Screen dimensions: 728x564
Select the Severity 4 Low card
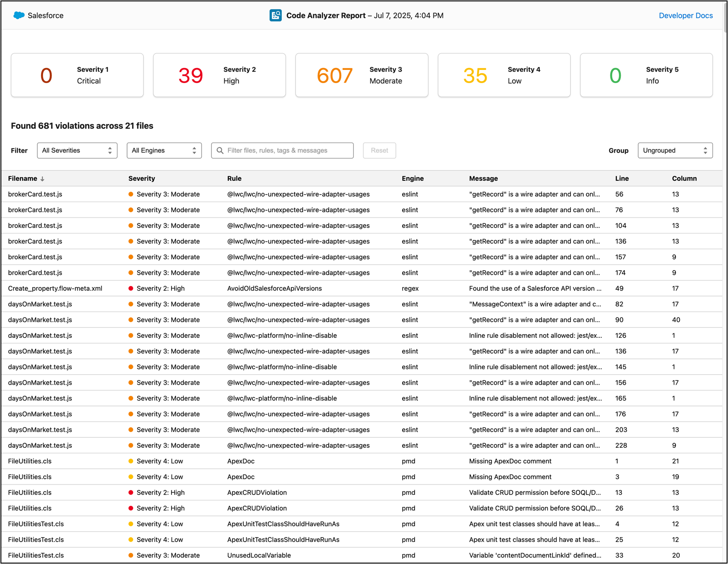(x=504, y=75)
